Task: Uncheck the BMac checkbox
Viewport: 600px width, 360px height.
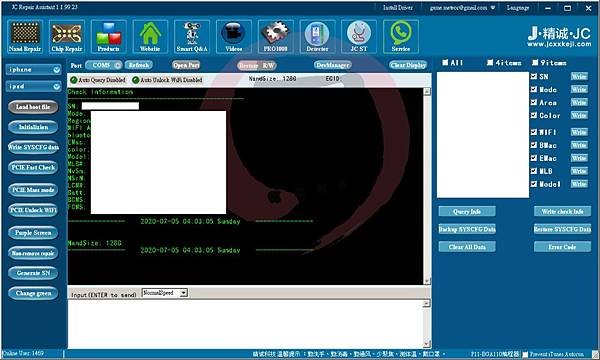Action: pos(534,145)
